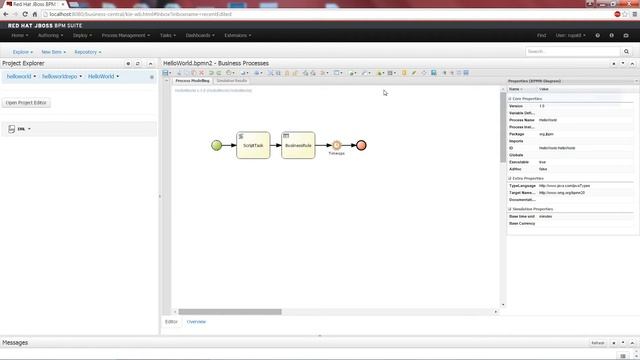Viewport: 640px width, 360px height.
Task: Select the BusinessRule task node
Action: click(x=298, y=145)
